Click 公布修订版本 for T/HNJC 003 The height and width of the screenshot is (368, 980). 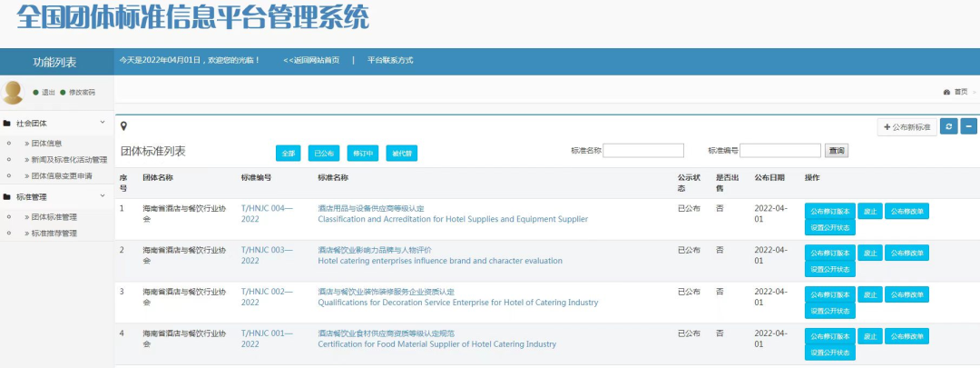pos(830,253)
